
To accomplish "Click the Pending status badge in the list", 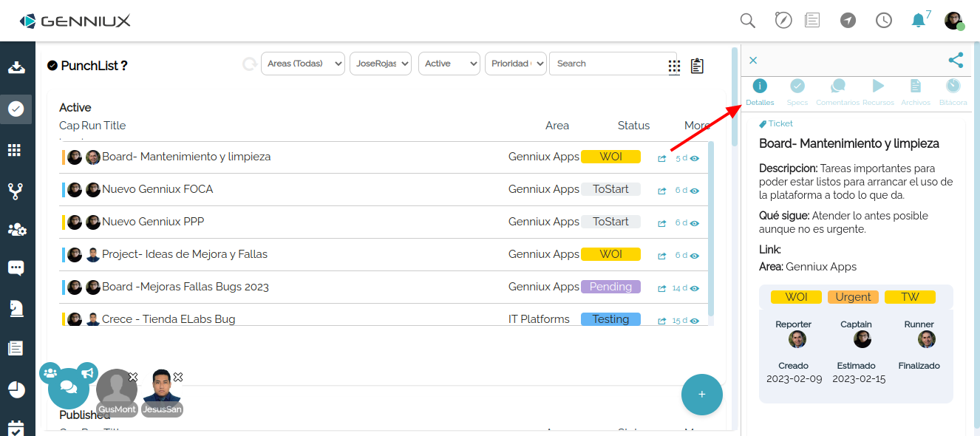I will 610,287.
